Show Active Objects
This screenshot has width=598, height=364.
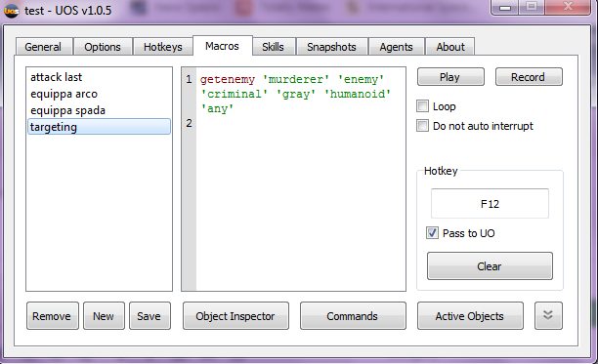(470, 315)
